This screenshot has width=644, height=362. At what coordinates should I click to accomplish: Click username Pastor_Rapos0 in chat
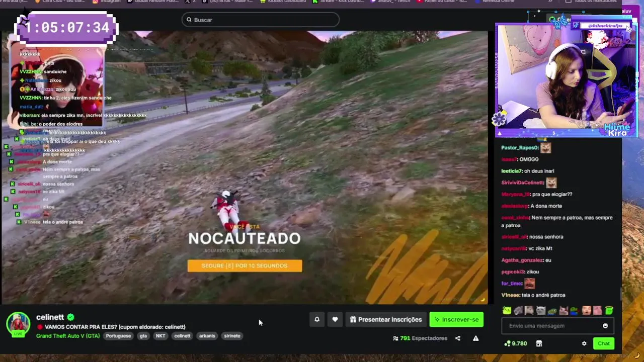(x=520, y=148)
